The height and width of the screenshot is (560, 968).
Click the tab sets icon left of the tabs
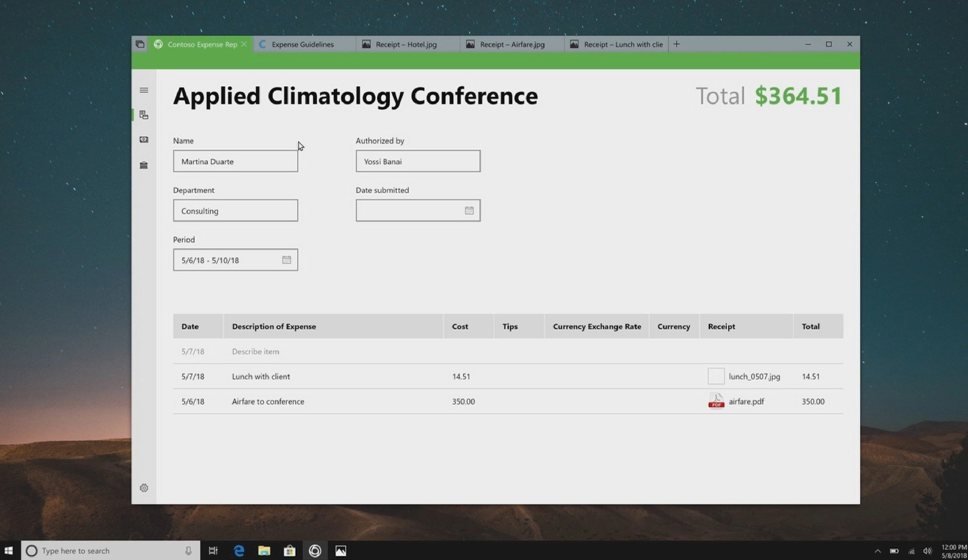click(x=140, y=44)
